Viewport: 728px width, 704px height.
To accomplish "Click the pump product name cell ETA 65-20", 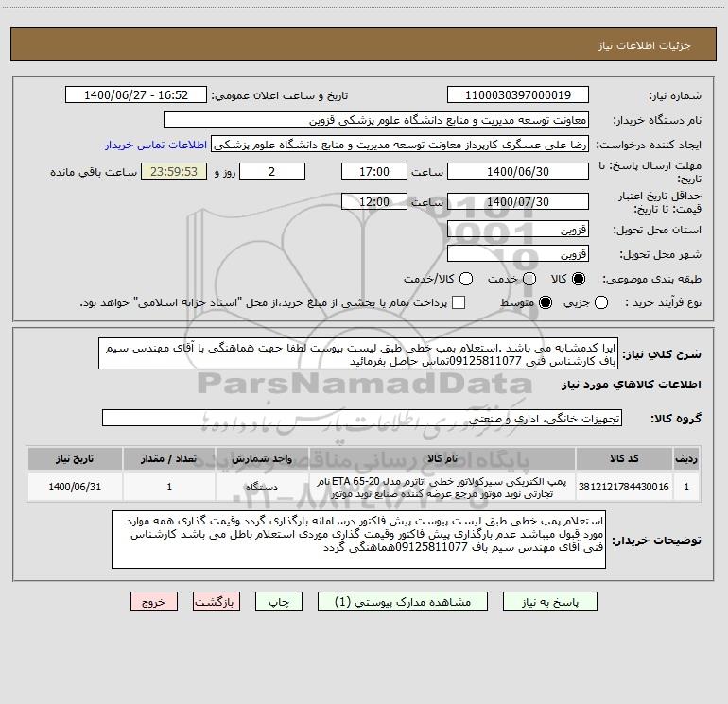I will click(x=442, y=488).
